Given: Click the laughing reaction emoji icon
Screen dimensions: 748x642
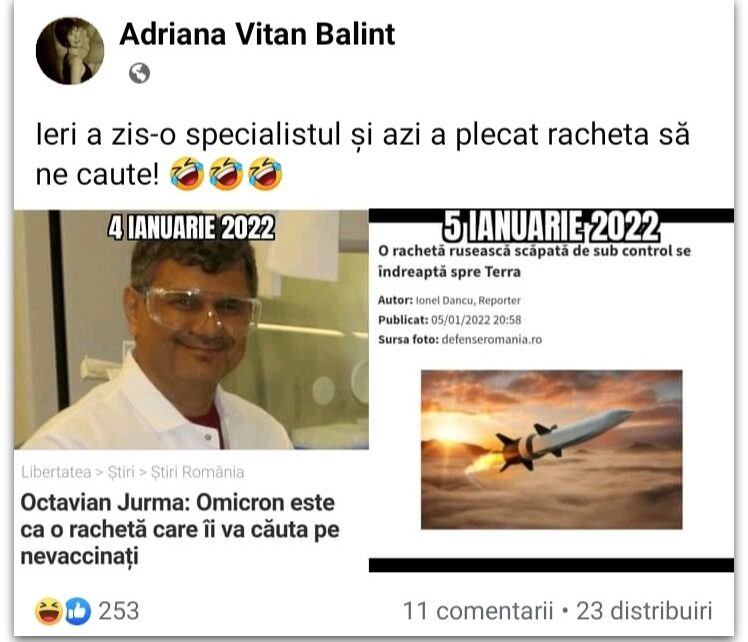Looking at the screenshot, I should point(49,611).
